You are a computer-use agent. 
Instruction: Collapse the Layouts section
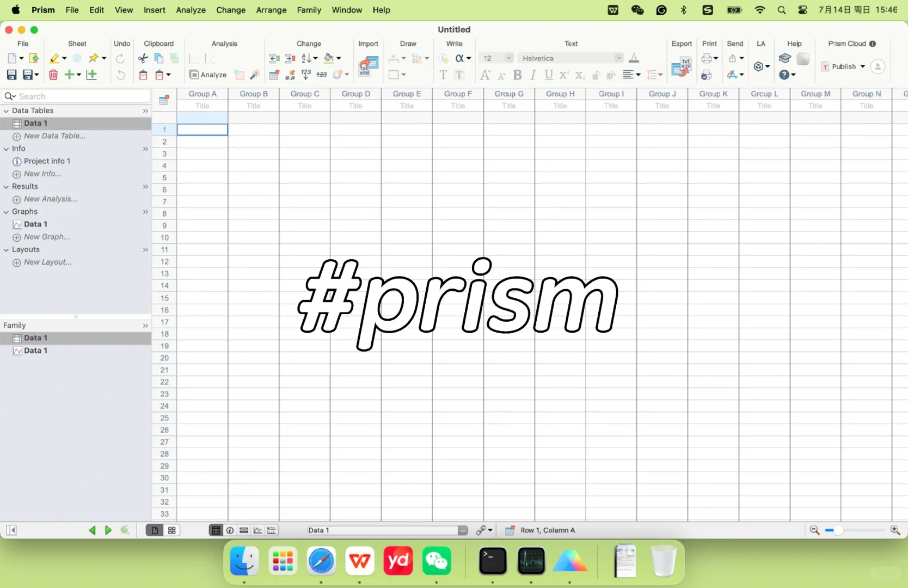[x=6, y=250]
